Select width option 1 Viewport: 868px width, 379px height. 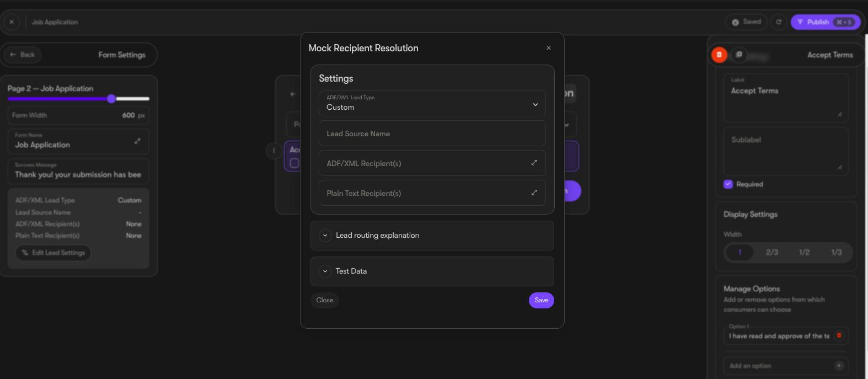pyautogui.click(x=740, y=252)
